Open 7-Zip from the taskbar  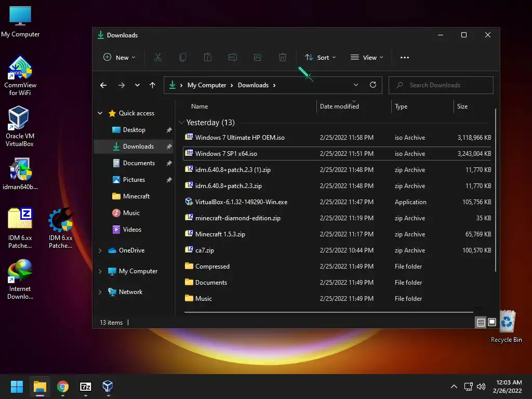pyautogui.click(x=86, y=387)
